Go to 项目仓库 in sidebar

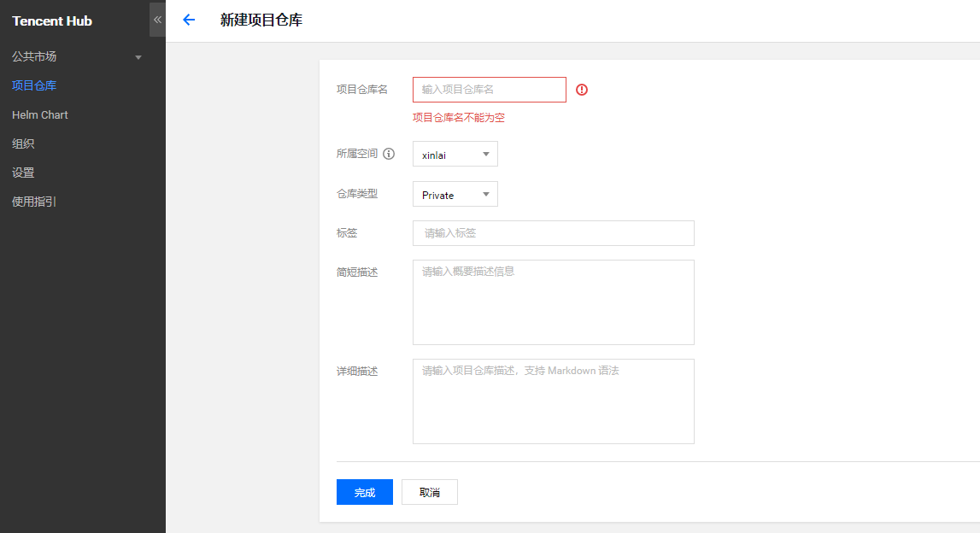pyautogui.click(x=34, y=85)
